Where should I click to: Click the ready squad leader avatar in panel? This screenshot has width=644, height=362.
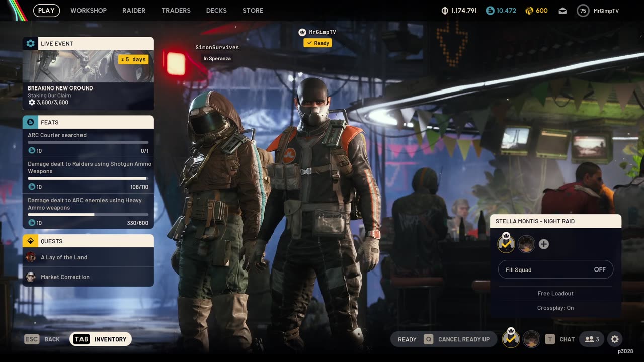506,244
